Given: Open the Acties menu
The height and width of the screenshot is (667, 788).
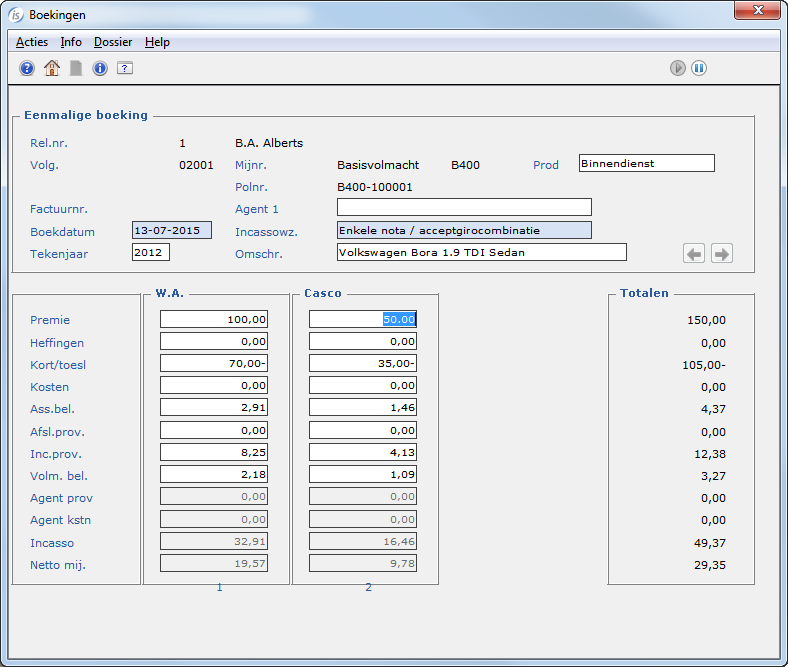Looking at the screenshot, I should click(x=31, y=42).
